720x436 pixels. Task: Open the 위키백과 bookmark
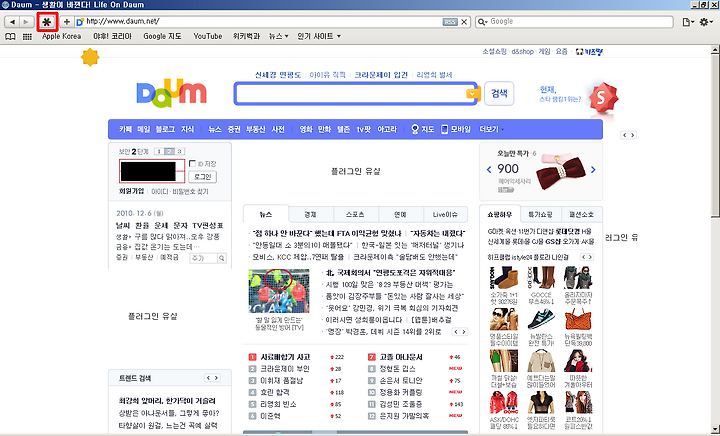click(246, 36)
